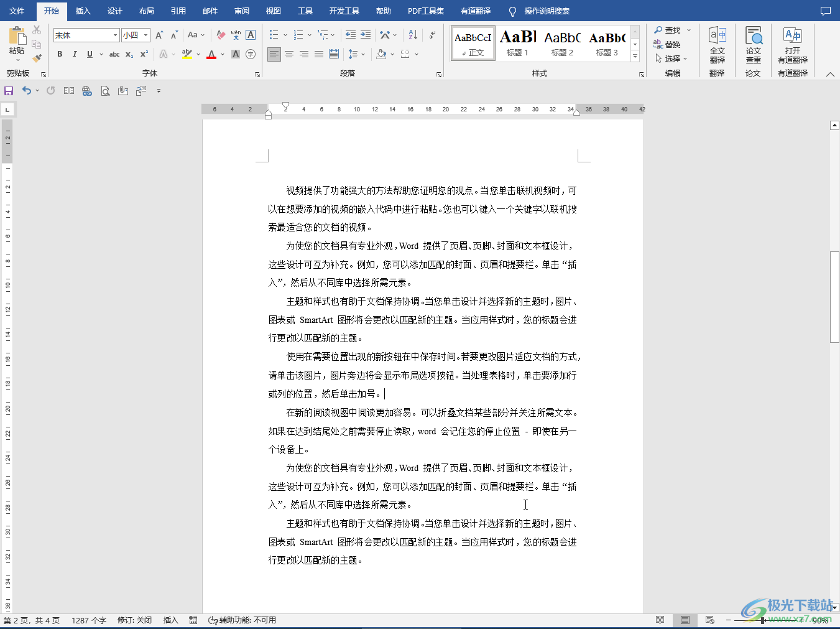840x629 pixels.
Task: Click the Cut scissors icon
Action: (x=37, y=30)
